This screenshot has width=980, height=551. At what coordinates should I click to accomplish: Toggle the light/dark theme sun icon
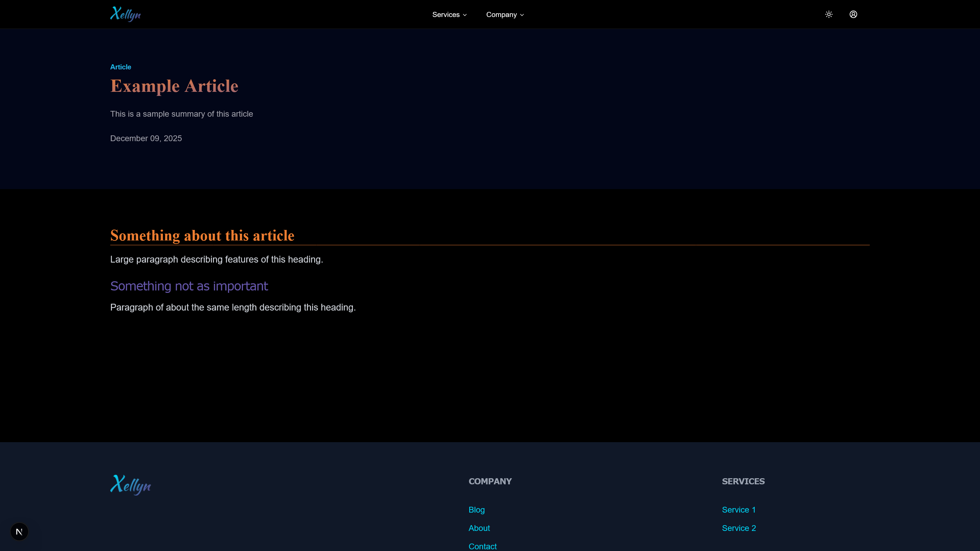(x=829, y=14)
